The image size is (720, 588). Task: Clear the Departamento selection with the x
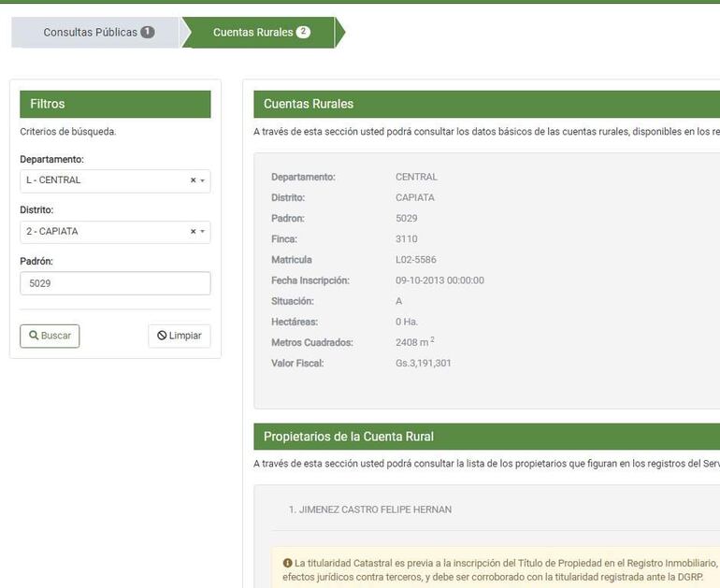pos(193,180)
